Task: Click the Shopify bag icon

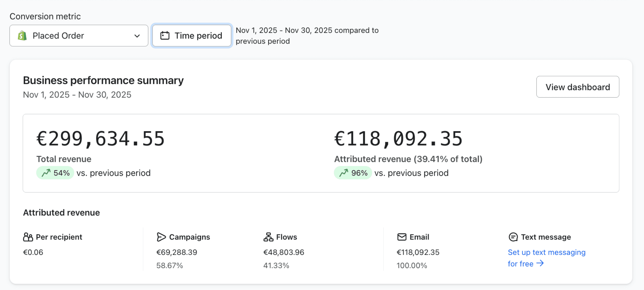Action: point(22,35)
